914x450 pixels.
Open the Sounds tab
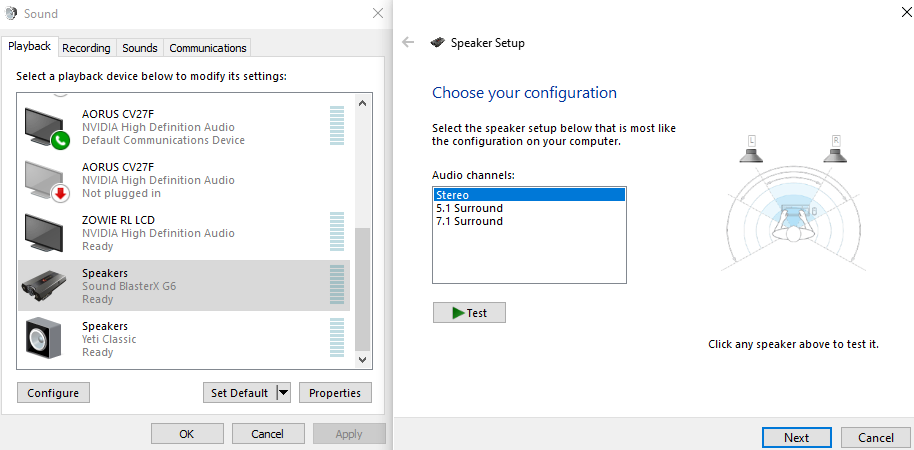pos(140,48)
